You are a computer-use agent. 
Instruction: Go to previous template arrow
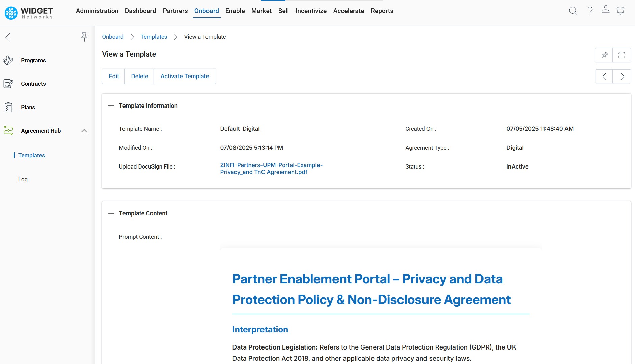604,77
